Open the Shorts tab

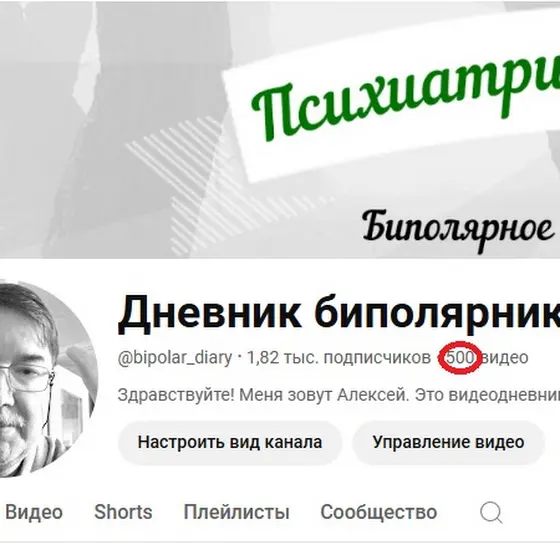pyautogui.click(x=123, y=512)
